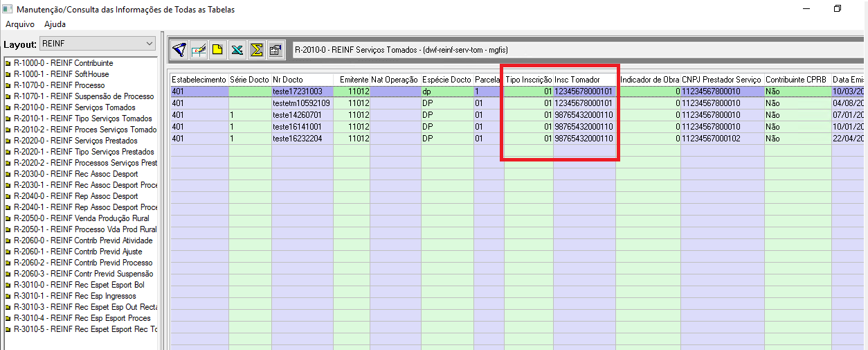This screenshot has width=868, height=350.
Task: Click the folder icon beside R-2030-1
Action: [8, 185]
